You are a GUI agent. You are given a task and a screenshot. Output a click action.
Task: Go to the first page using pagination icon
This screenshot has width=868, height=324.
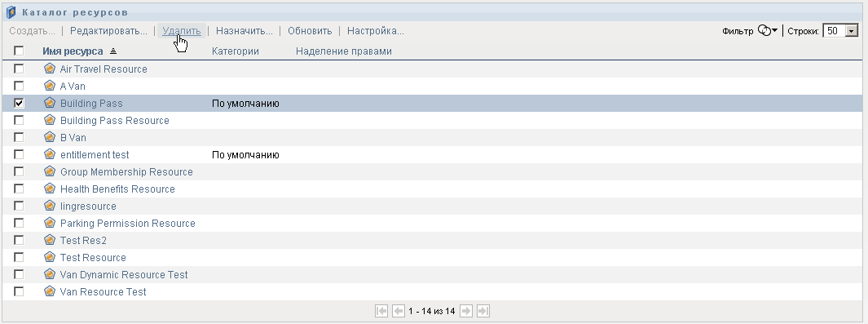[x=381, y=311]
